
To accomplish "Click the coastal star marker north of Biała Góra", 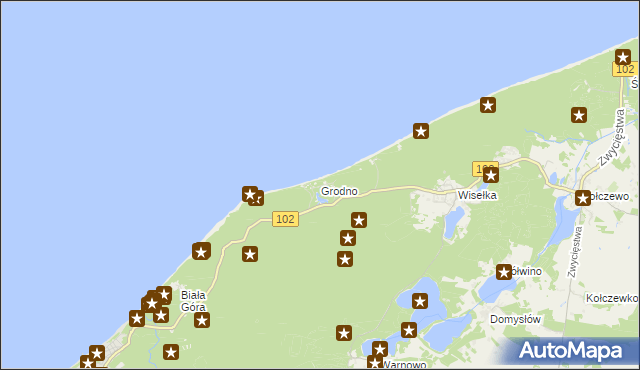I will click(x=201, y=252).
